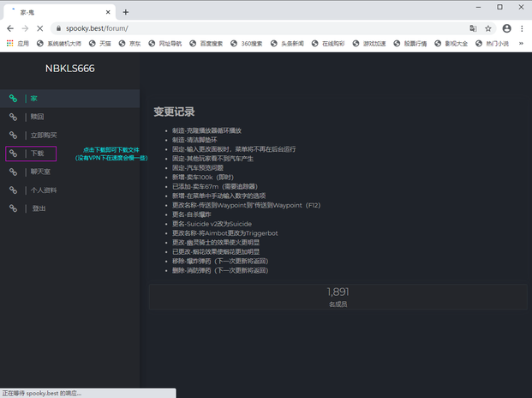Open the 股票行情 bookmark
Viewport: 532px width, 398px height.
click(x=410, y=44)
